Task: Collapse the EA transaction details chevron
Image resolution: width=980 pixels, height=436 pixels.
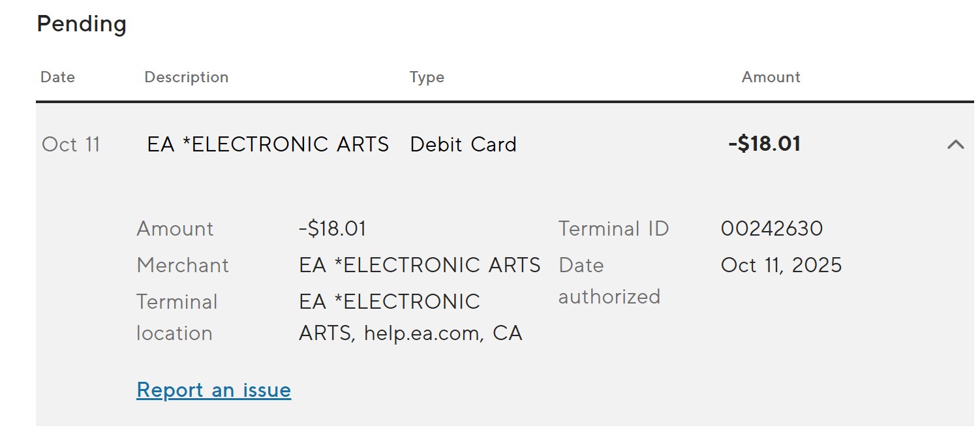Action: (955, 144)
